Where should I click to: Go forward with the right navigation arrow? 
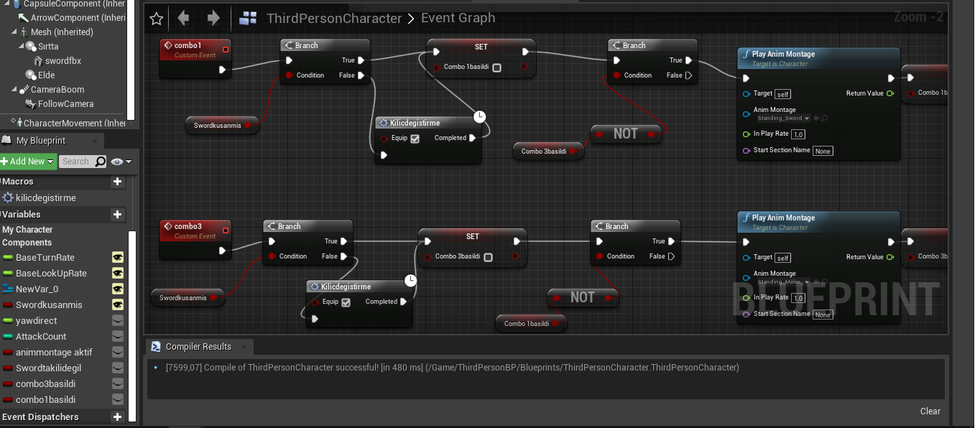click(213, 18)
